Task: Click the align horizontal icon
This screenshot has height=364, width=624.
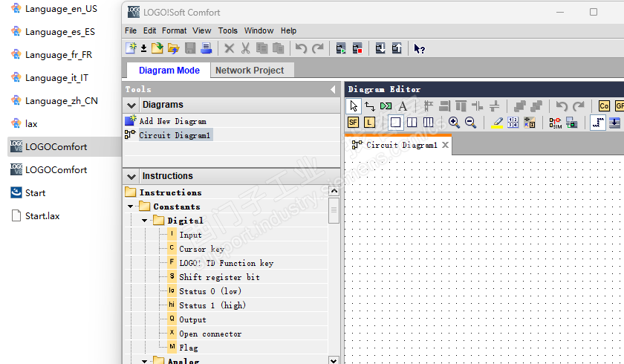Action: pos(461,105)
